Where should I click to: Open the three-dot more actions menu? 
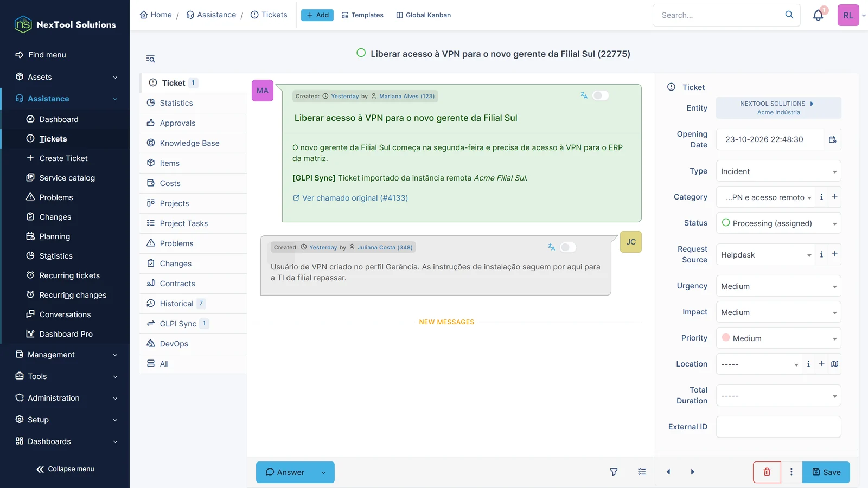[x=792, y=472]
